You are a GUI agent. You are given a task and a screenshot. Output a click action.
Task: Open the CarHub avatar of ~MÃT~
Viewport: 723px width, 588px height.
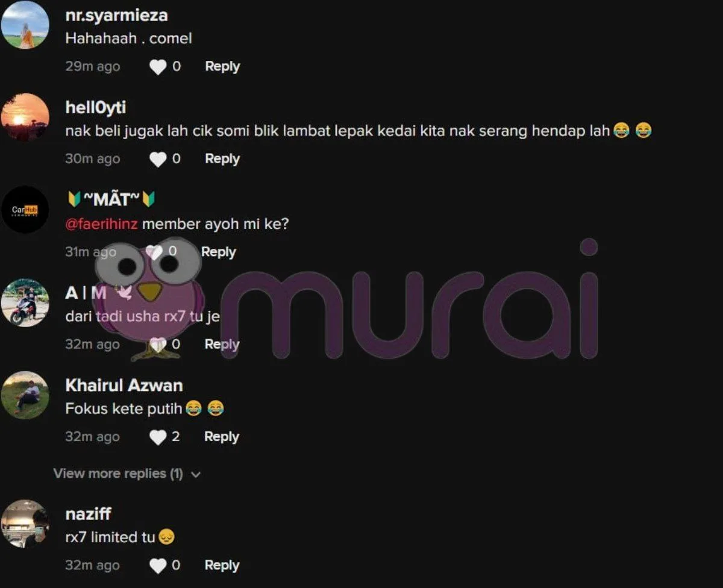coord(25,210)
